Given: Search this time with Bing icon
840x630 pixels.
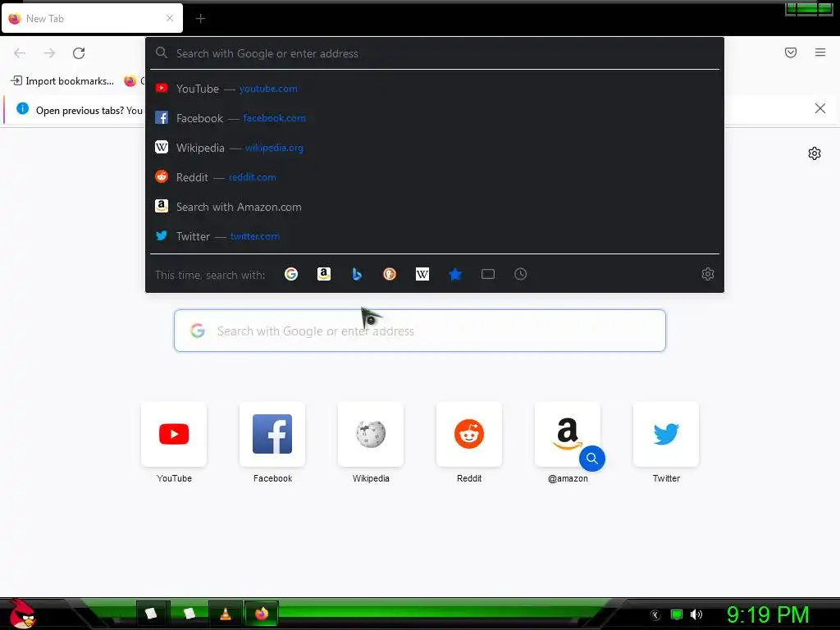Looking at the screenshot, I should (x=357, y=274).
